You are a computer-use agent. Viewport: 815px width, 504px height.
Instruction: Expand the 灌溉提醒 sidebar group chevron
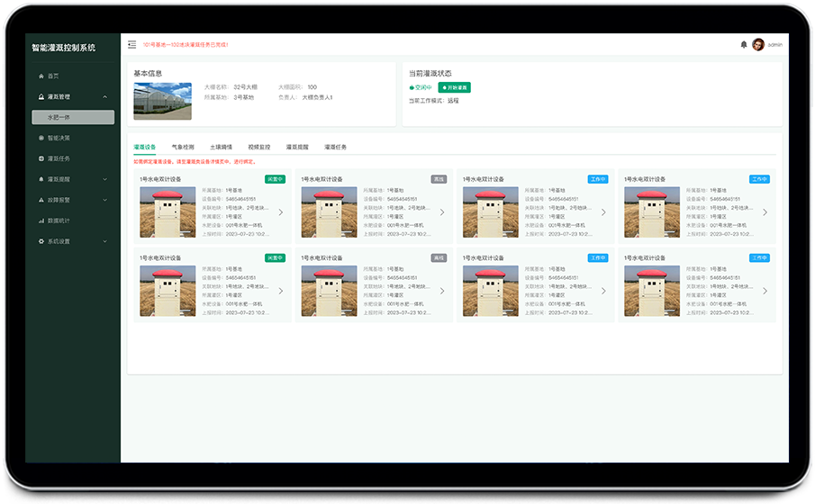[x=105, y=179]
